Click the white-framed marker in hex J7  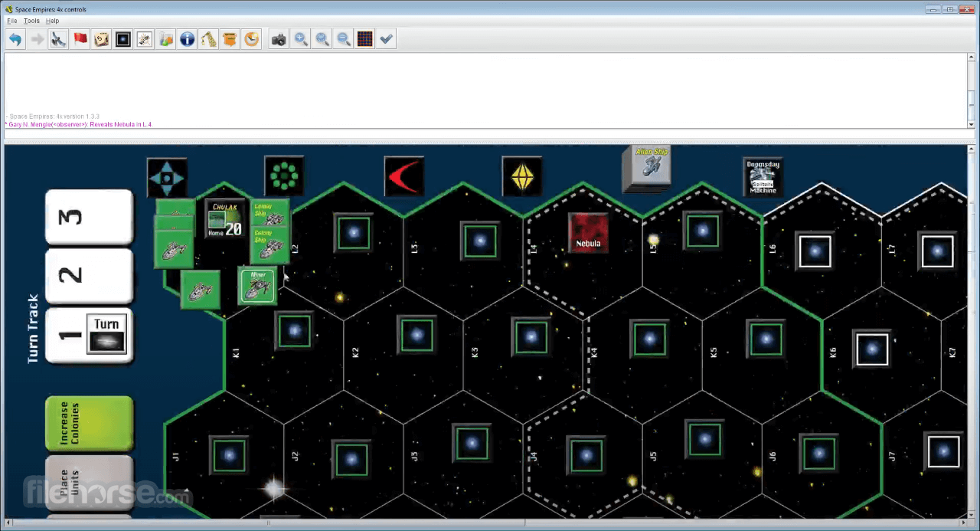point(942,451)
